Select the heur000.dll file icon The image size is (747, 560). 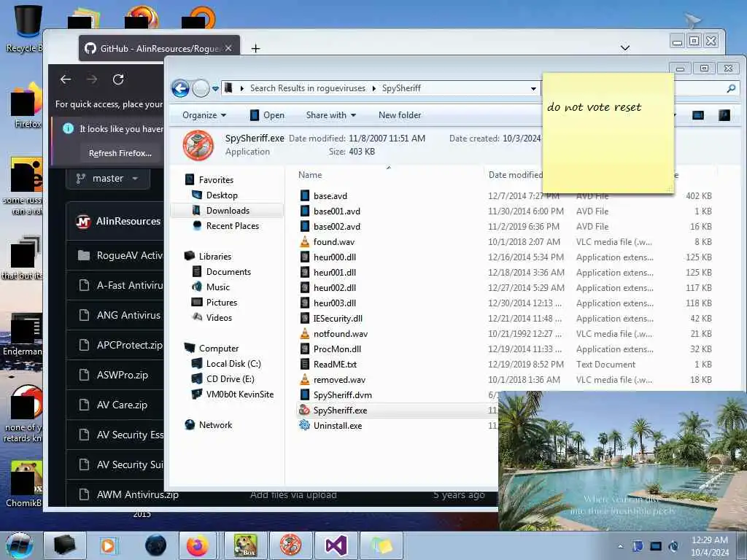305,257
